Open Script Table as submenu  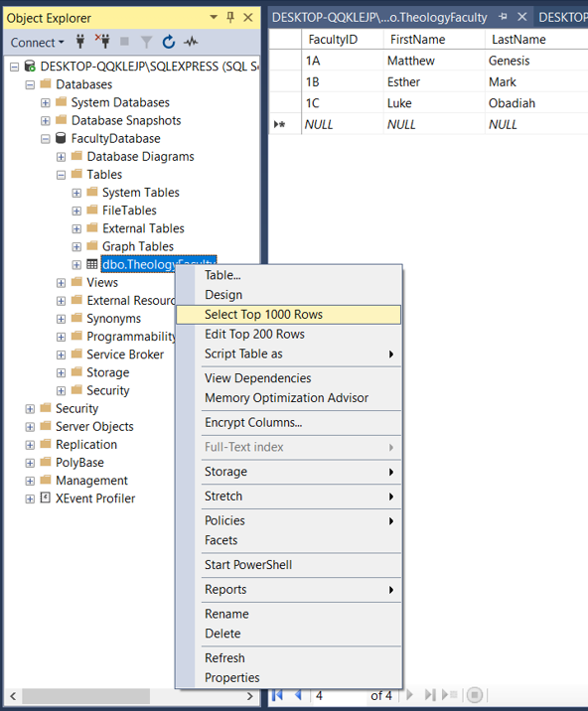[289, 354]
